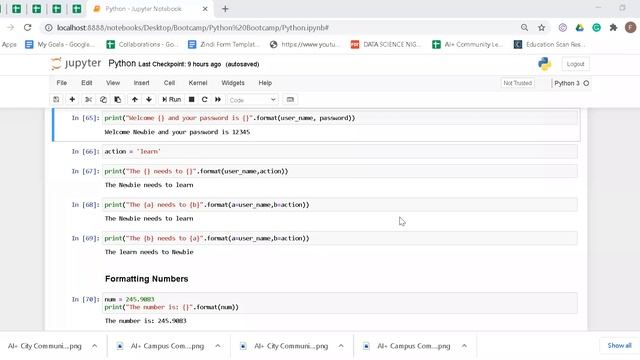Rename notebook by clicking the Python title

122,64
